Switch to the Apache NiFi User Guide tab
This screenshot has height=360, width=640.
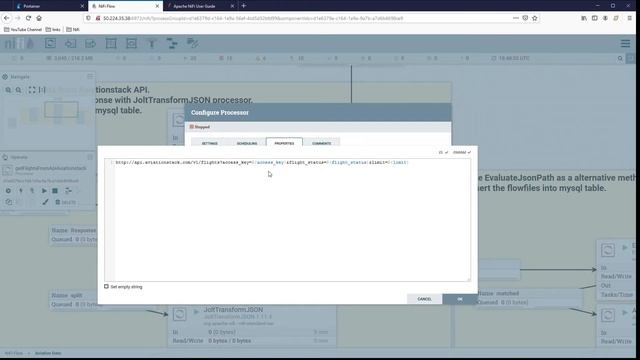[x=200, y=6]
